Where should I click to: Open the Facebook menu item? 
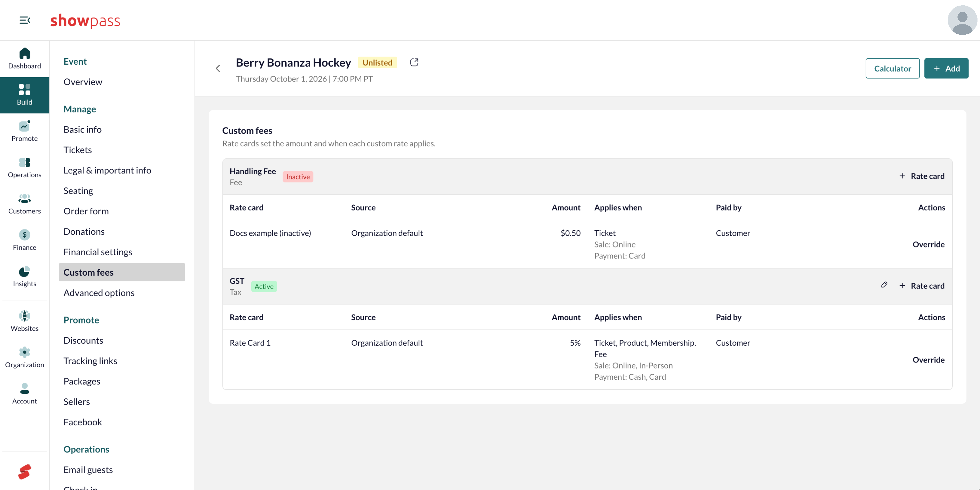[x=82, y=422]
